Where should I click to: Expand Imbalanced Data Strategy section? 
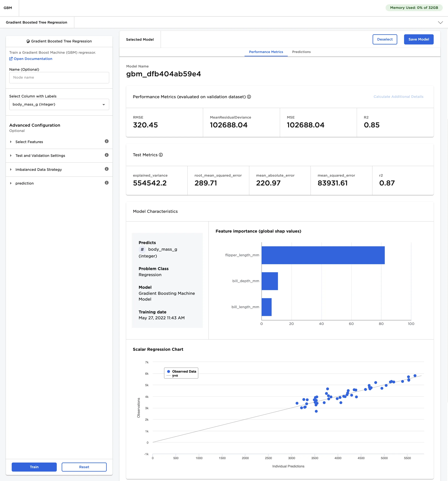coord(38,170)
